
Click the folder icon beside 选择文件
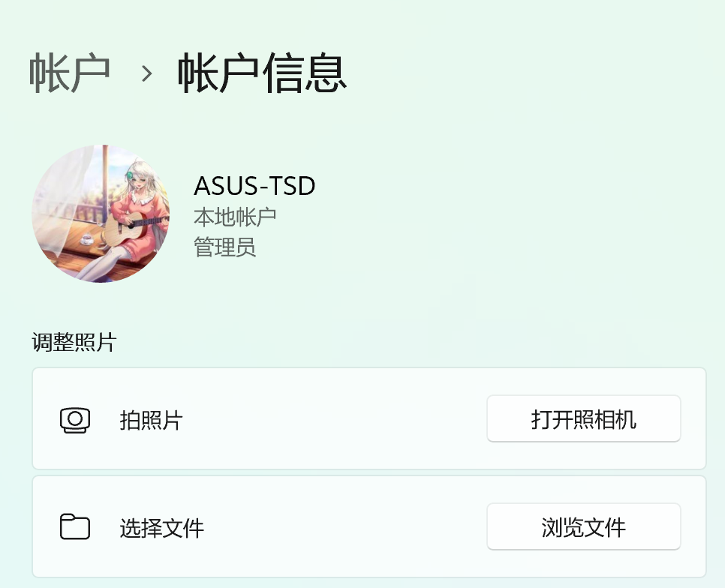coord(75,527)
